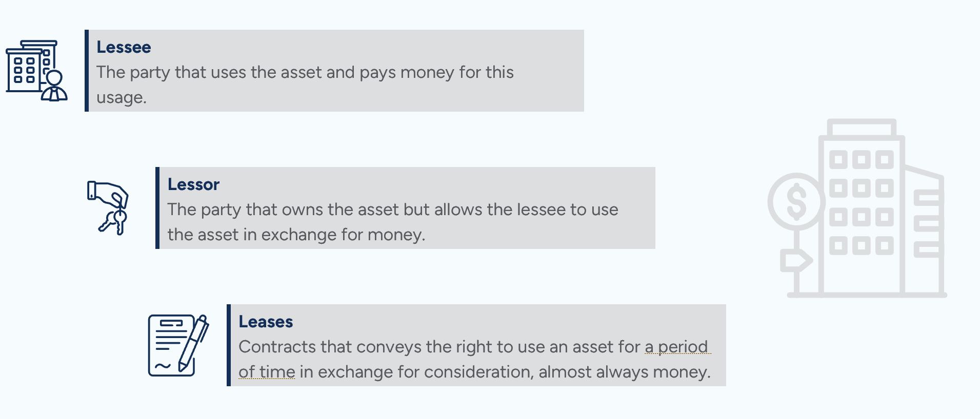Click the arrow signpost under the dollar coin
980x419 pixels.
(795, 261)
